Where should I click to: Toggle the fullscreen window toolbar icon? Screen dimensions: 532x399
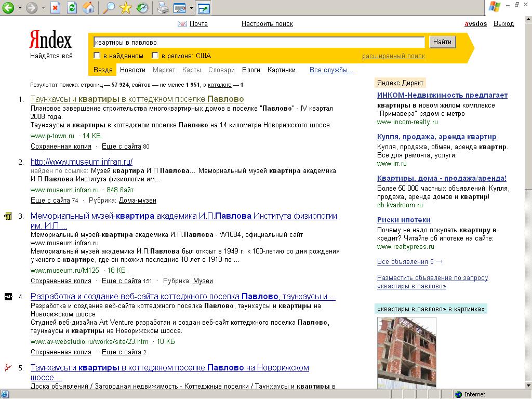(204, 8)
